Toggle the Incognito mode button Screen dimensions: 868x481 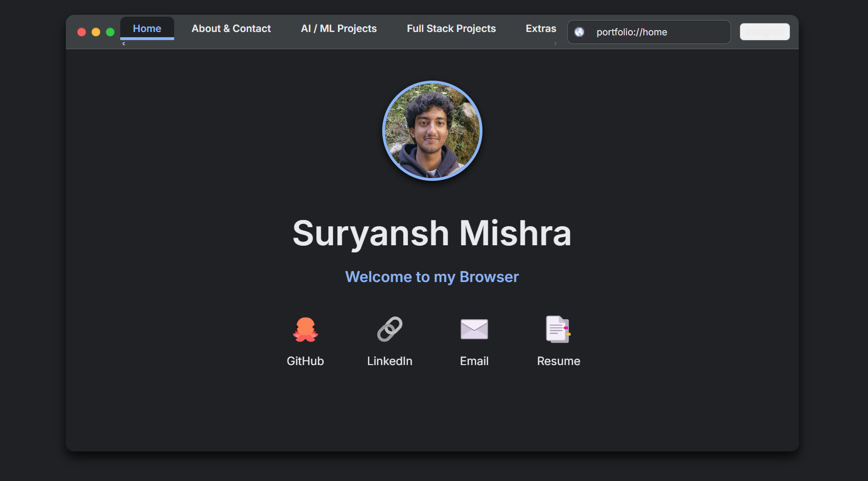pyautogui.click(x=764, y=32)
